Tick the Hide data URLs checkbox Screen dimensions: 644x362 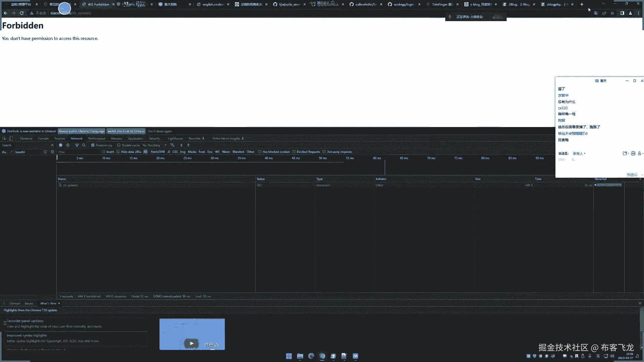pyautogui.click(x=118, y=152)
